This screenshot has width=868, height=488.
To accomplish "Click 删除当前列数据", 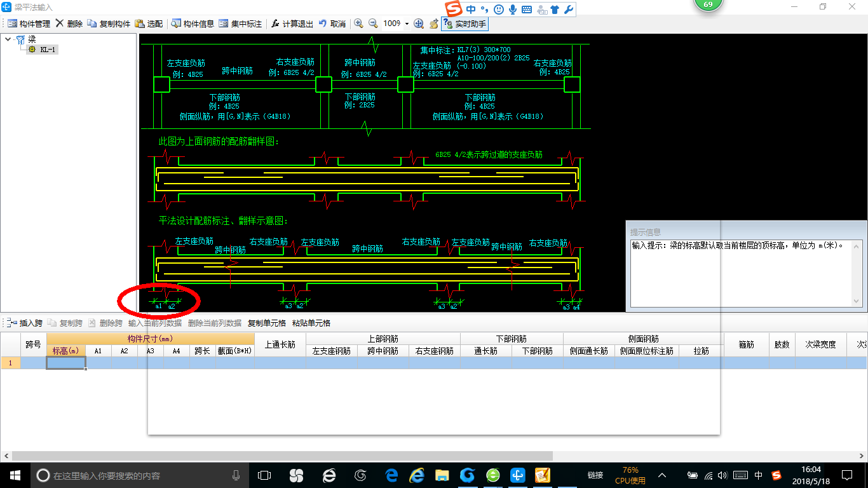I will coord(215,323).
